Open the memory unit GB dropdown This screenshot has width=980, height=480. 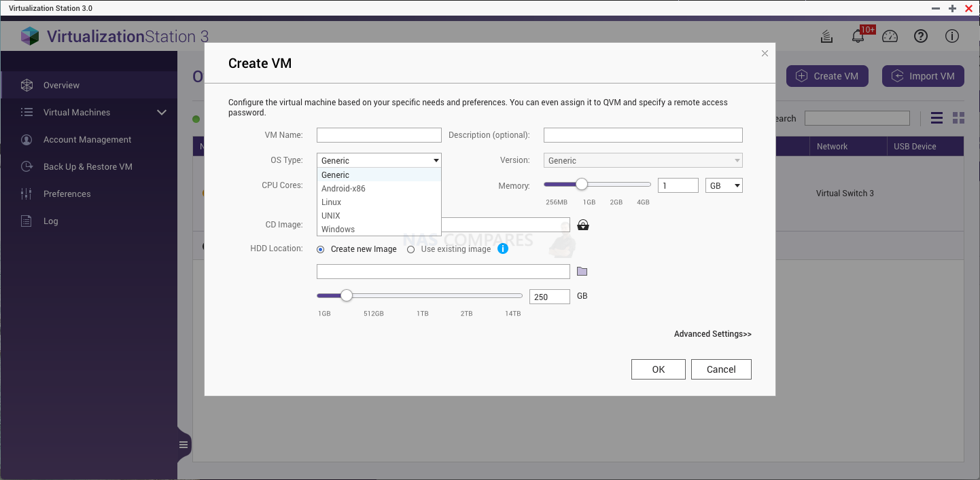(x=724, y=185)
